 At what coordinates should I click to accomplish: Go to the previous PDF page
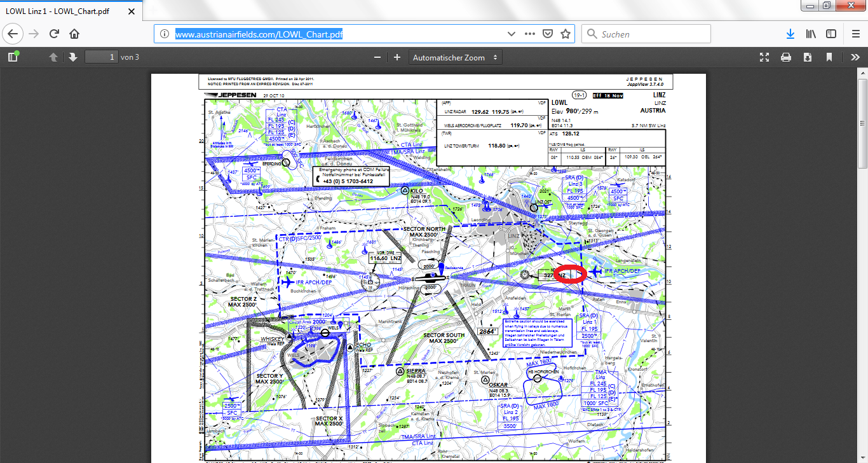pyautogui.click(x=53, y=57)
